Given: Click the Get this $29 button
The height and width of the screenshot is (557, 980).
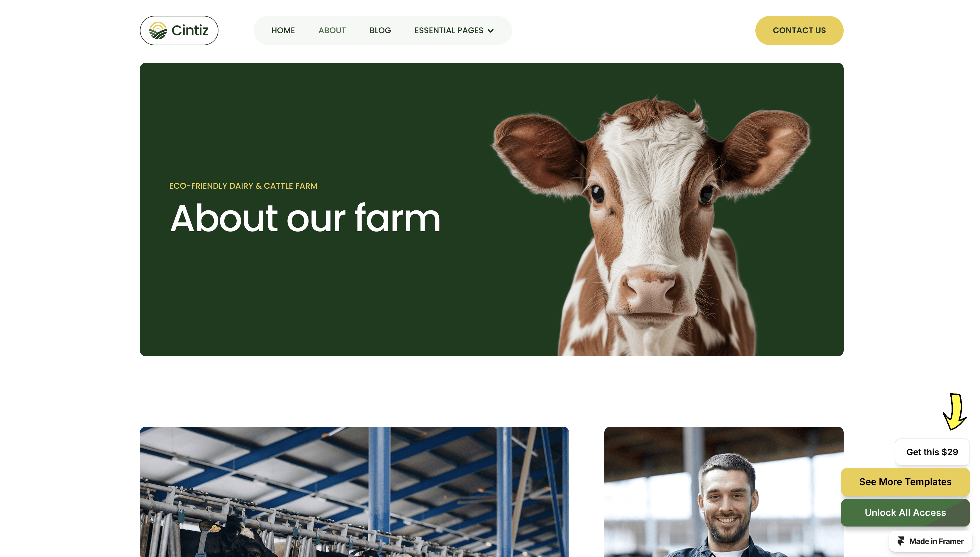Looking at the screenshot, I should [x=932, y=452].
